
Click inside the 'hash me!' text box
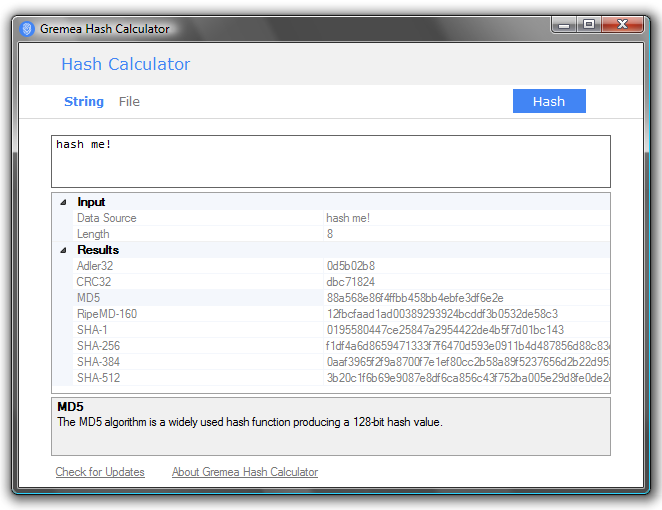(x=331, y=161)
